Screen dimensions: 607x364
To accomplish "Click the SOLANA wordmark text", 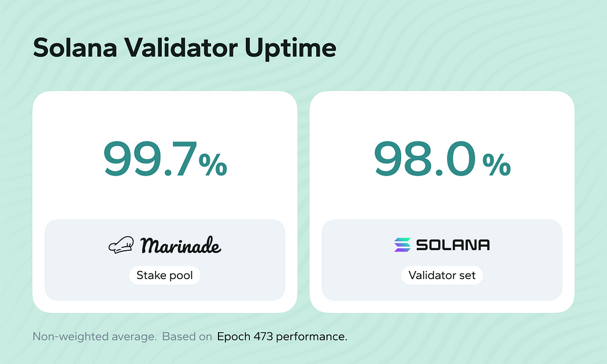I will pyautogui.click(x=453, y=245).
